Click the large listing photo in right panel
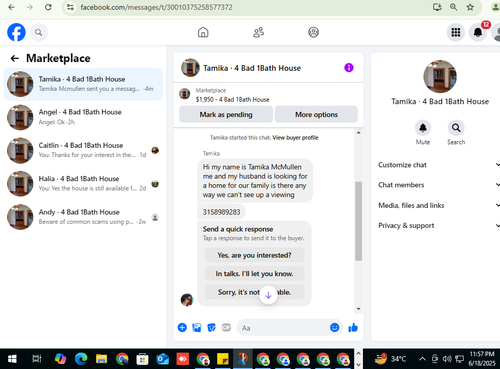500x369 pixels. [440, 77]
